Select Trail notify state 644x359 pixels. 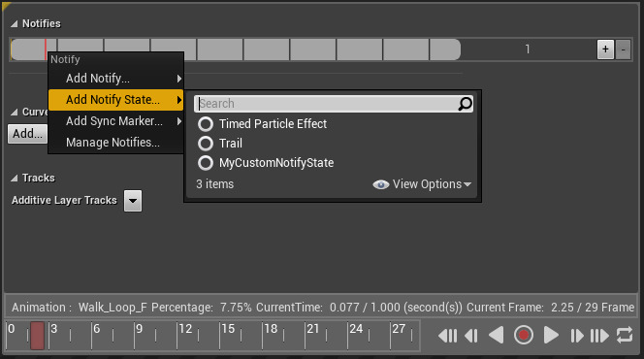pyautogui.click(x=220, y=144)
